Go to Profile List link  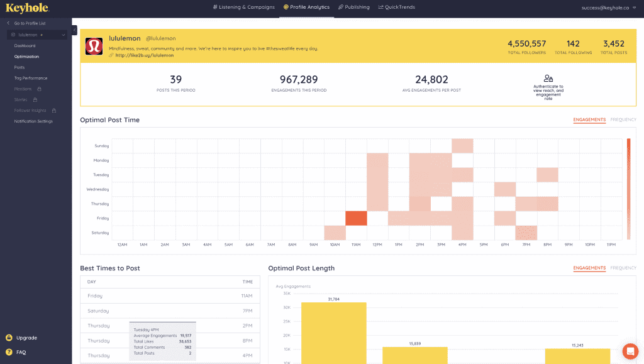30,23
